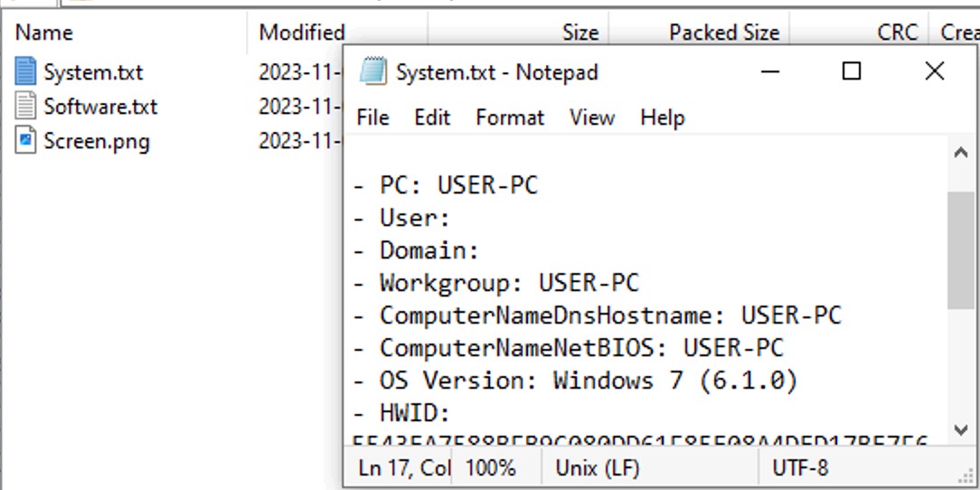Viewport: 980px width, 490px height.
Task: Place cursor after the OS Version line text
Action: [799, 380]
